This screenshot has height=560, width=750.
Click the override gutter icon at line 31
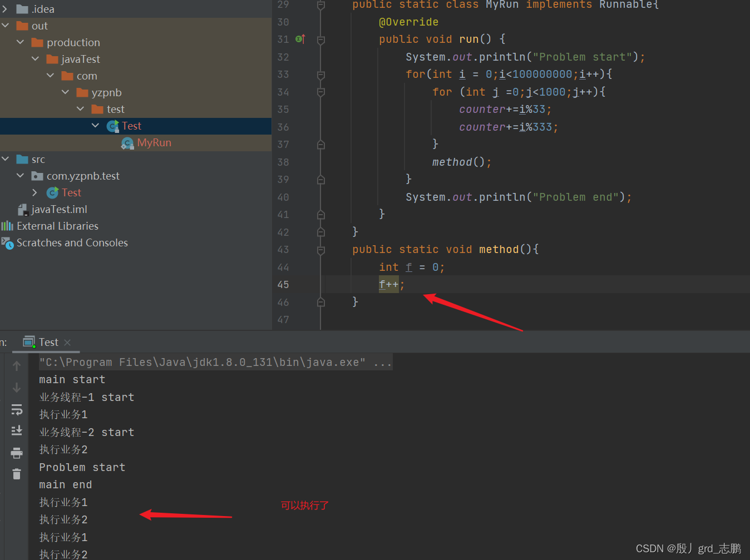point(300,39)
